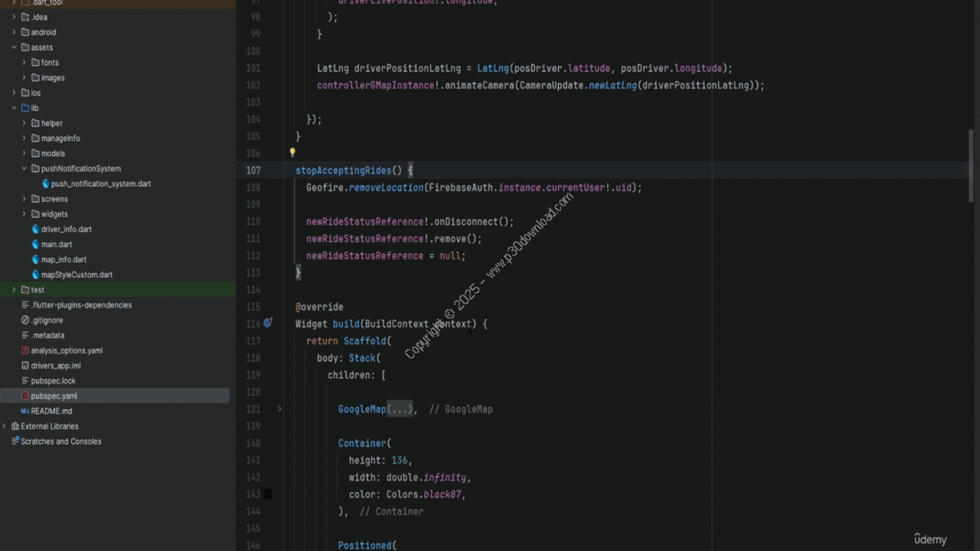The height and width of the screenshot is (551, 980).
Task: Collapse the pushNotificationSystem folder
Action: point(24,168)
